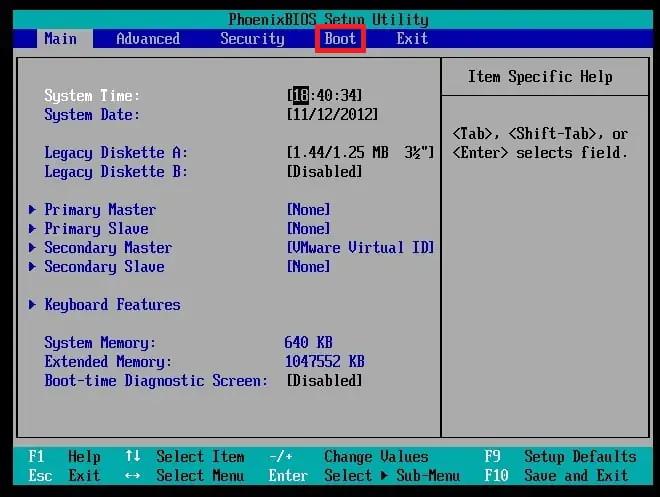Viewport: 660px width, 497px height.
Task: Select the System Date value field
Action: tap(324, 115)
